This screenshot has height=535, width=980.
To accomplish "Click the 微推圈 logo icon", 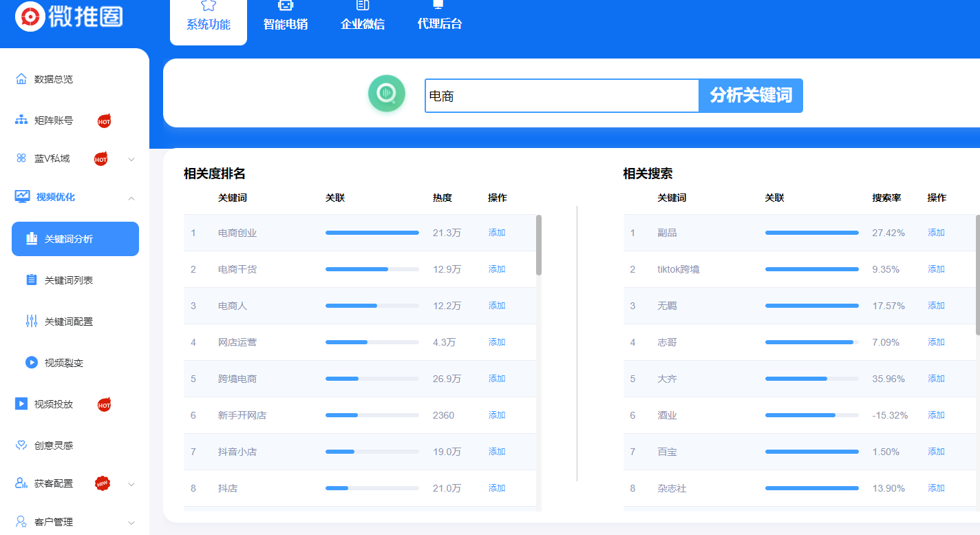I will click(x=29, y=16).
